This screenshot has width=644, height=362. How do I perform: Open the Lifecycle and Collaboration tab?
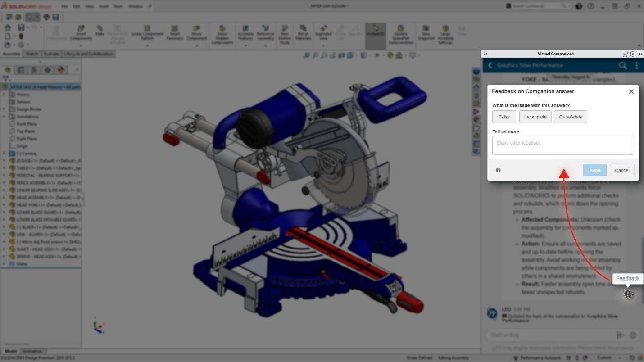[x=88, y=54]
